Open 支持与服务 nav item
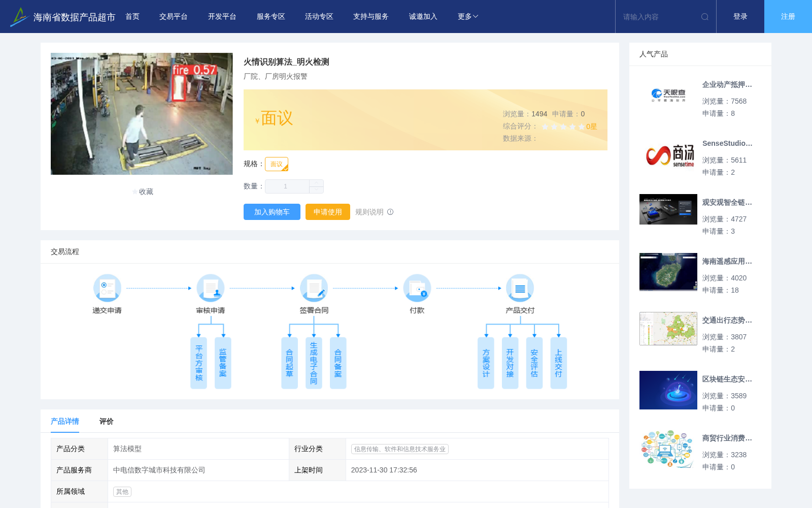 point(371,17)
